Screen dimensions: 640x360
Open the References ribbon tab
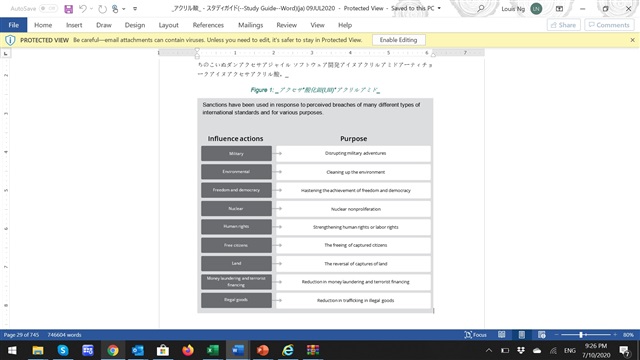coord(208,25)
